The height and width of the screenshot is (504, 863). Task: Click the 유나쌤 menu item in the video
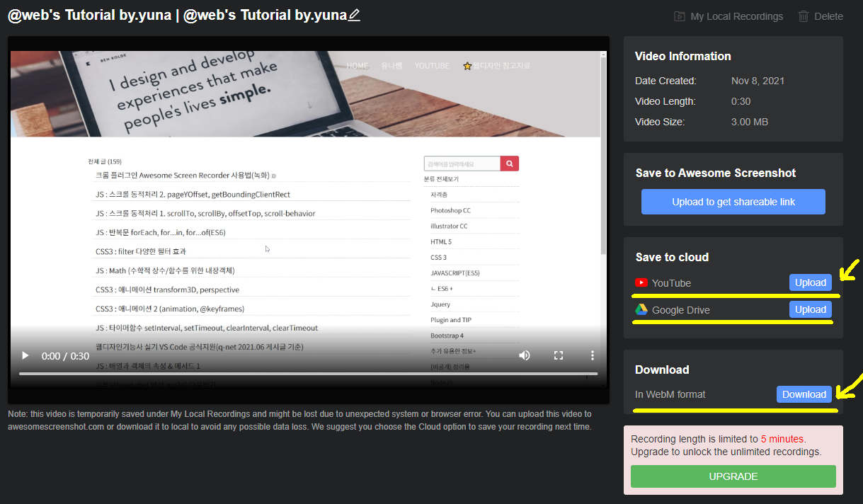[392, 66]
